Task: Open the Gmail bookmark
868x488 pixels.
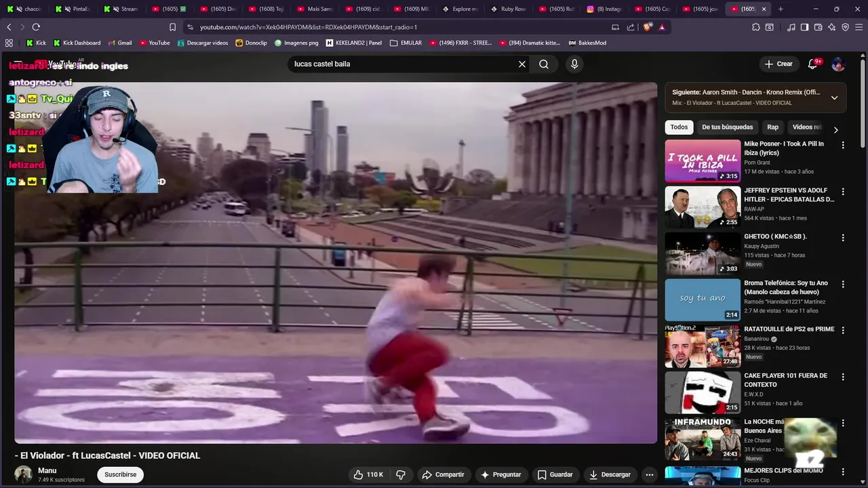Action: [x=120, y=43]
